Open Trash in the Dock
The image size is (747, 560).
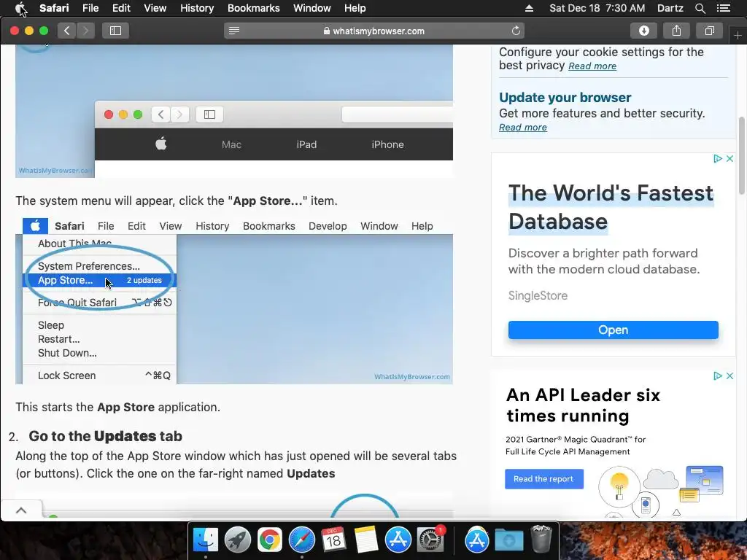[x=541, y=539]
